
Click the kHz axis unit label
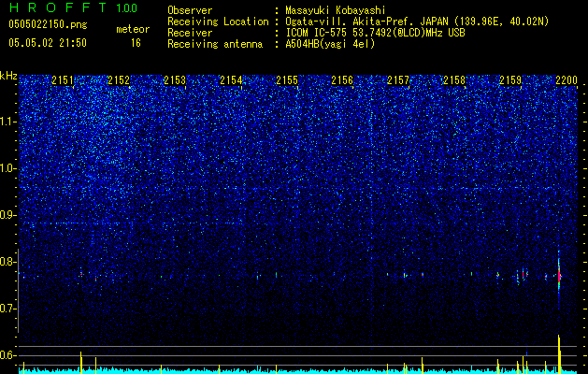(x=8, y=76)
